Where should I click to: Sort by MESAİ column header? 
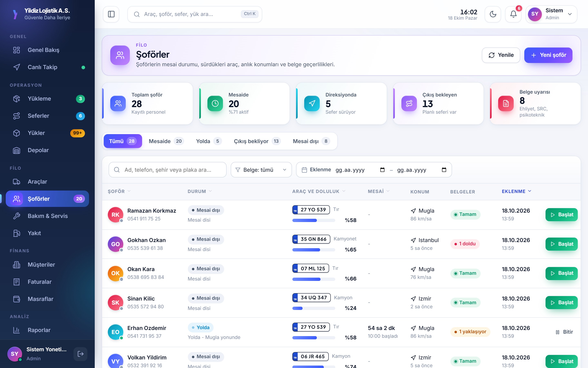(379, 191)
